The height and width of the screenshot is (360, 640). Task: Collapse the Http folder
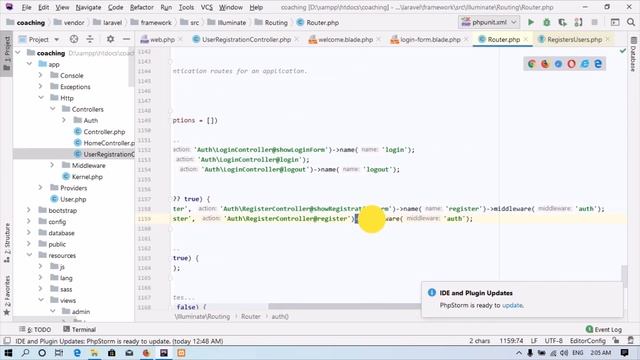(41, 98)
